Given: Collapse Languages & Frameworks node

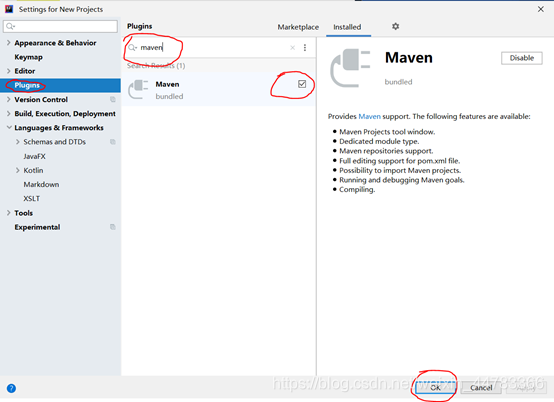Looking at the screenshot, I should [9, 128].
